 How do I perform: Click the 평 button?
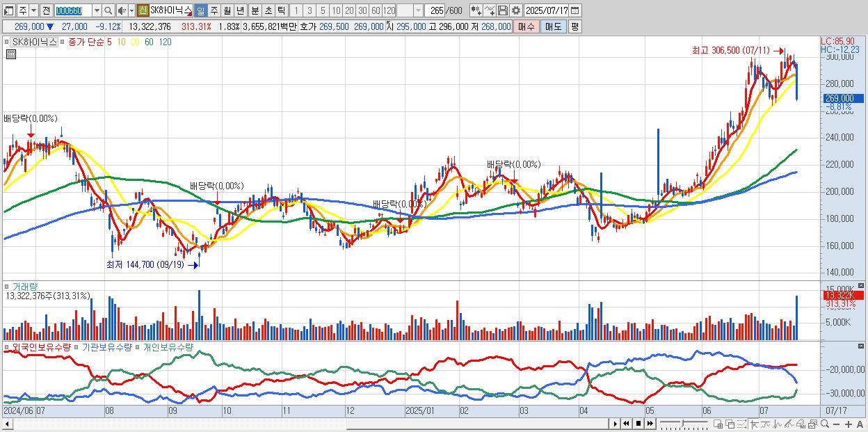tap(574, 26)
